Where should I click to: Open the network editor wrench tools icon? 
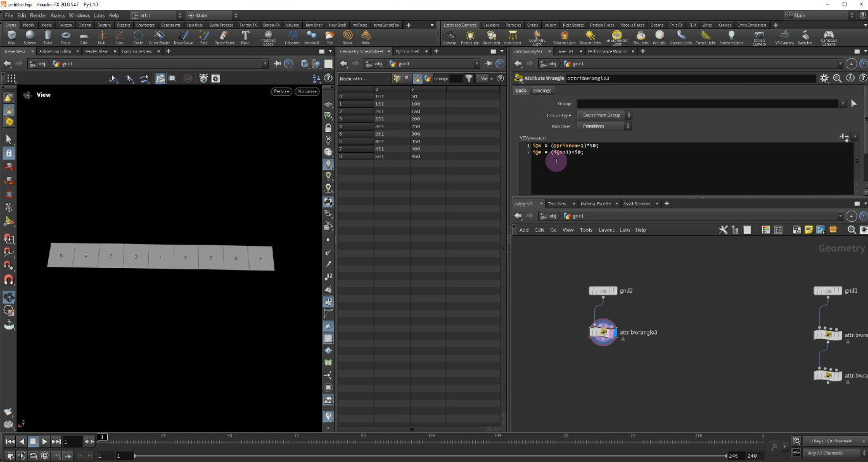(x=723, y=229)
